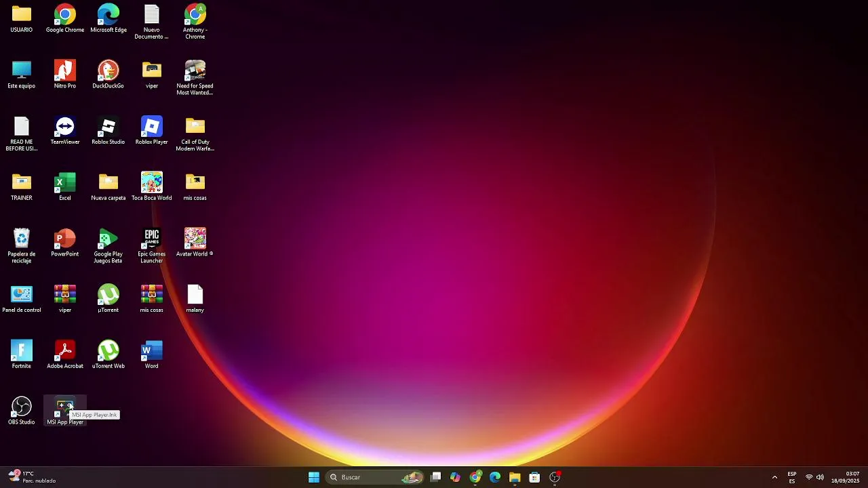Select the viper WinRAR archive
The height and width of the screenshot is (488, 868).
point(65,299)
